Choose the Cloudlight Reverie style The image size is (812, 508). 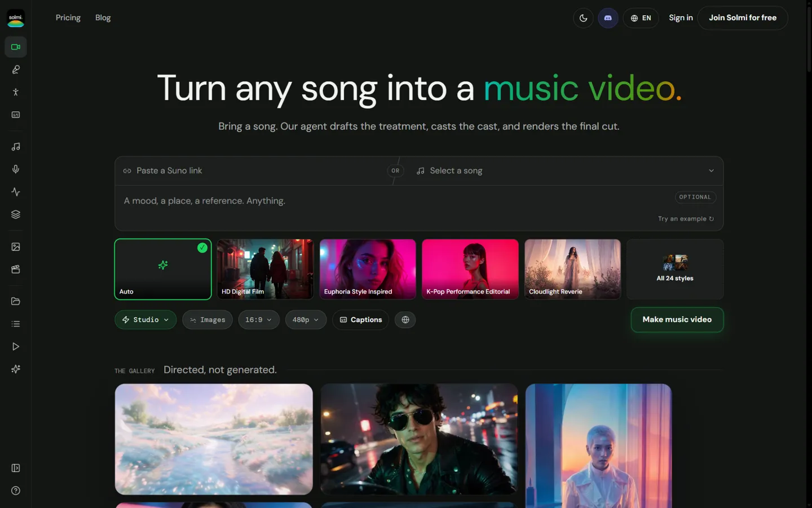tap(572, 269)
